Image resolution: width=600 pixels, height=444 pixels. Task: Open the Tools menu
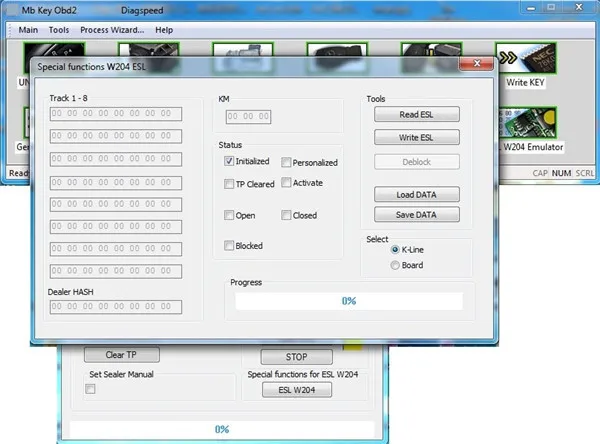(59, 30)
